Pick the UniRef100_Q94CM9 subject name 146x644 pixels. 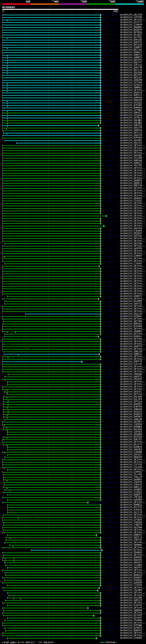click(131, 80)
